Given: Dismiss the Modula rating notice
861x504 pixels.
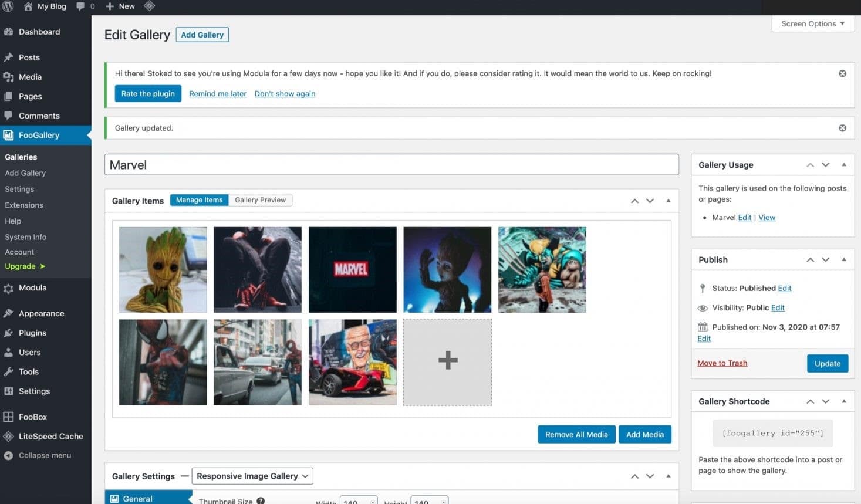Looking at the screenshot, I should 842,73.
